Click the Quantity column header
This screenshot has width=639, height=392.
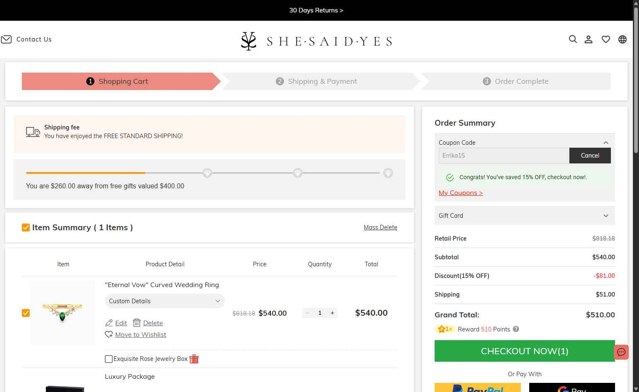click(x=320, y=264)
